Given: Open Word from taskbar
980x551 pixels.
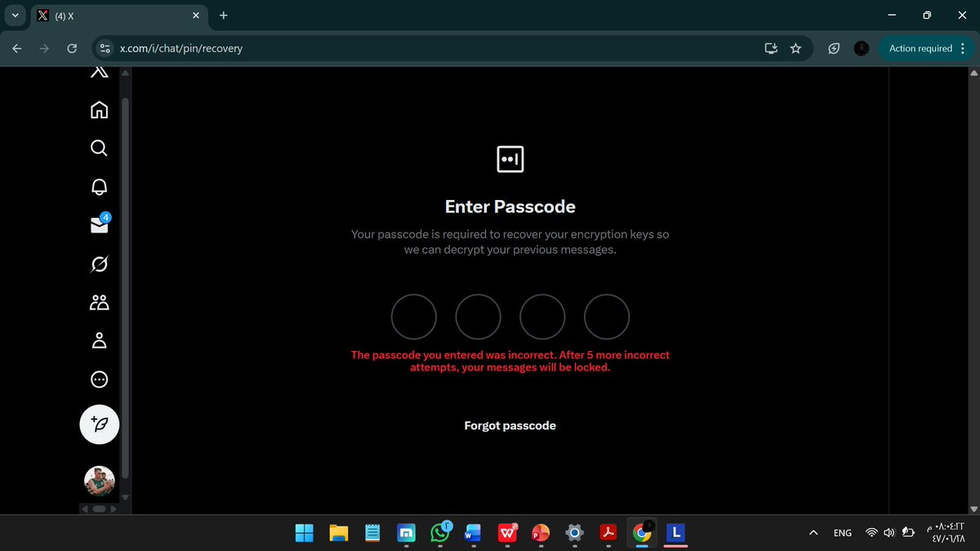Looking at the screenshot, I should pyautogui.click(x=474, y=533).
